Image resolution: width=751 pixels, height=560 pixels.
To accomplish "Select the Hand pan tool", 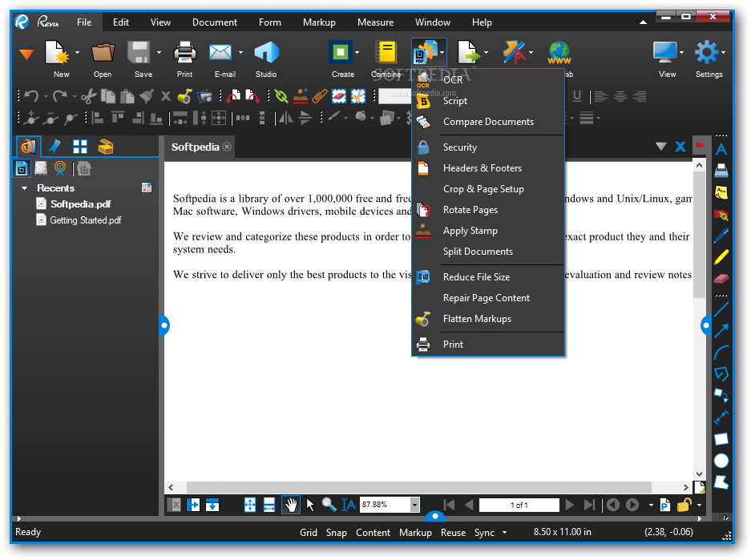I will 291,505.
